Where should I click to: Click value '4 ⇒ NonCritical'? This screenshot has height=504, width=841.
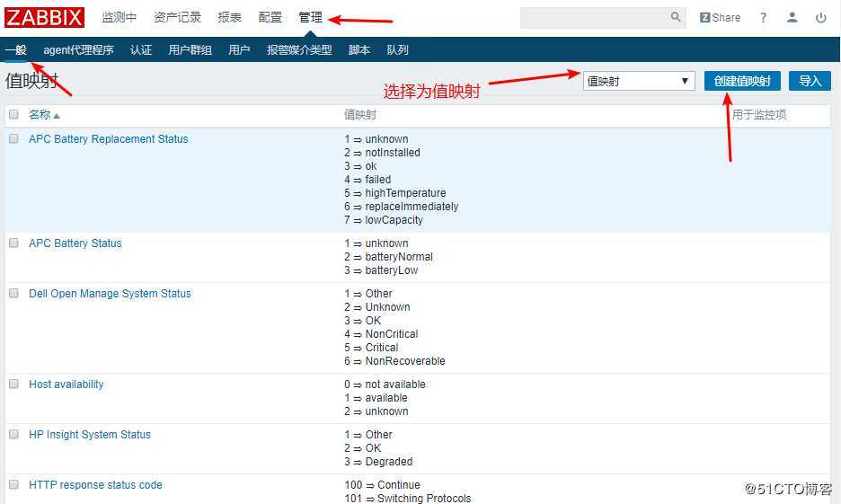381,334
